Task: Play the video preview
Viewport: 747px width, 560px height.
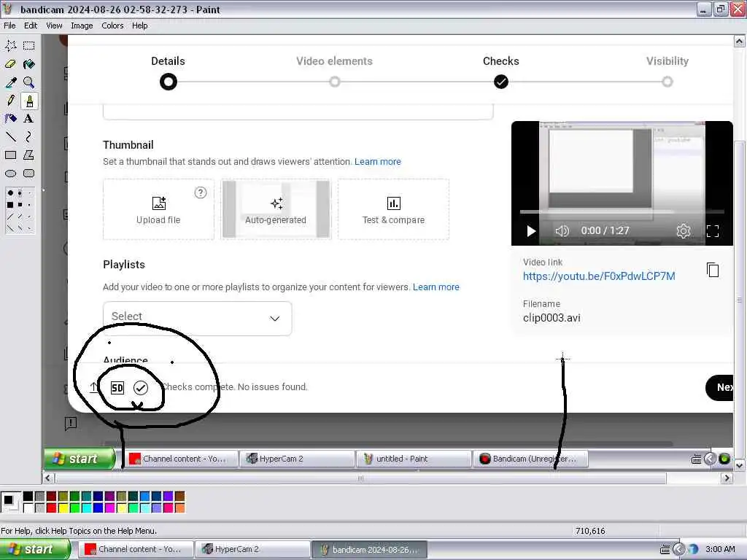Action: click(531, 231)
